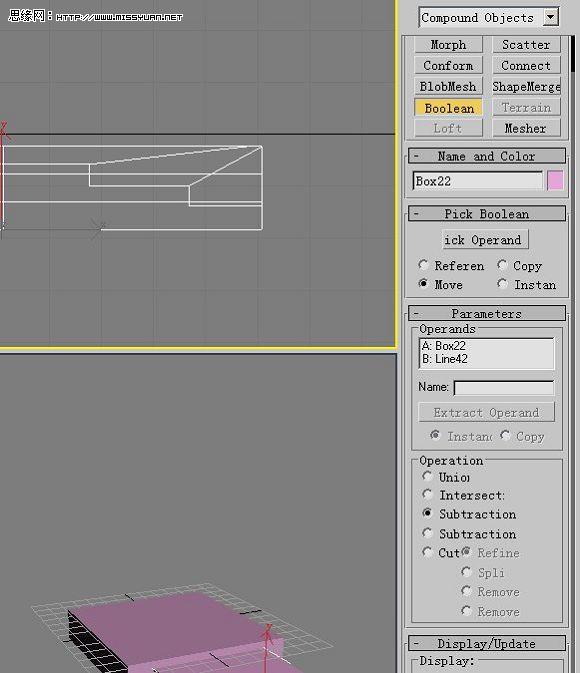Select the Mesher object type
Viewport: 580px width, 673px height.
[x=526, y=128]
